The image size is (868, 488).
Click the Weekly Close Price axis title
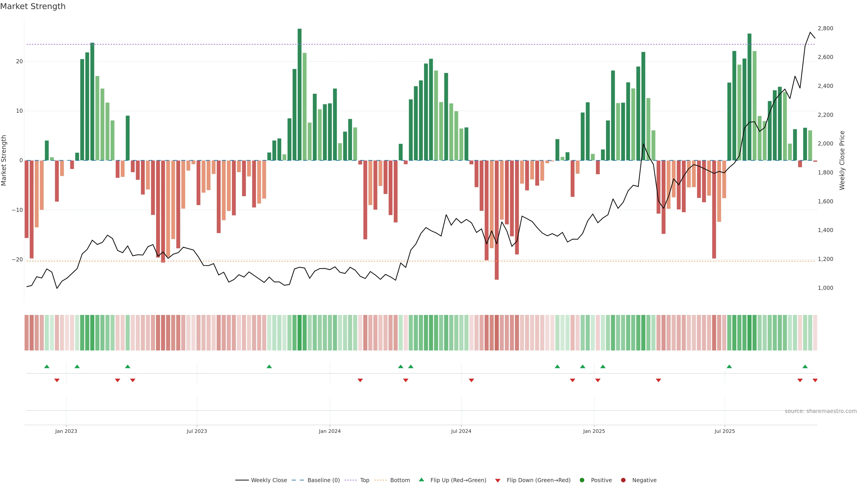[842, 160]
